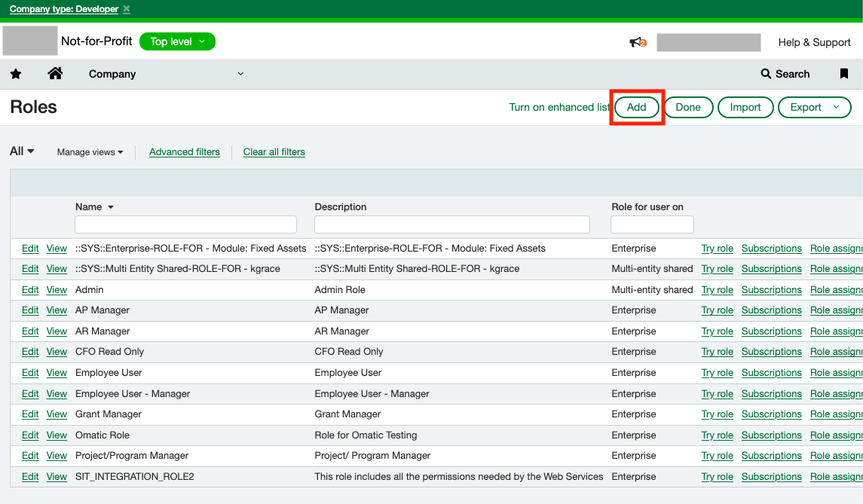This screenshot has width=863, height=504.
Task: Open Subscriptions for AP Manager
Action: (772, 310)
